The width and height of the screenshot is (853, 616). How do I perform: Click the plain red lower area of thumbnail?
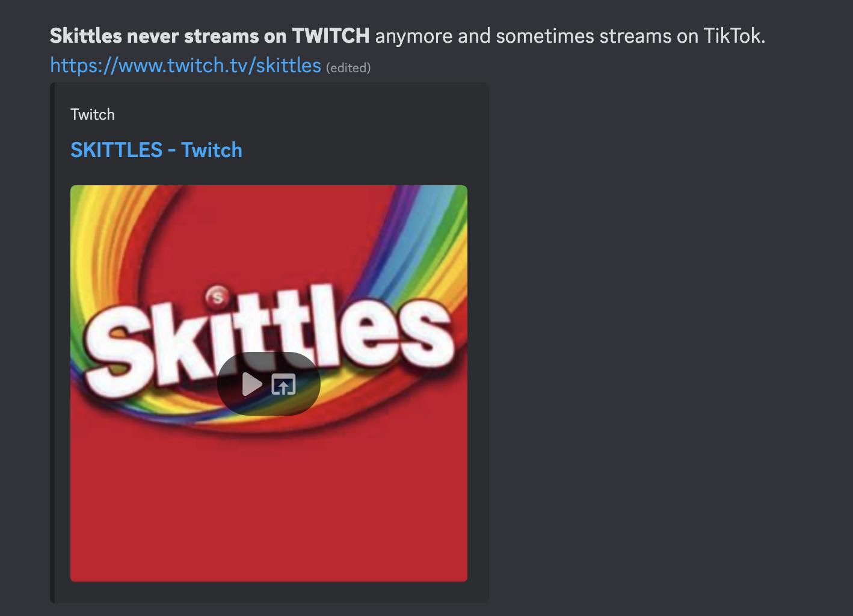(269, 505)
